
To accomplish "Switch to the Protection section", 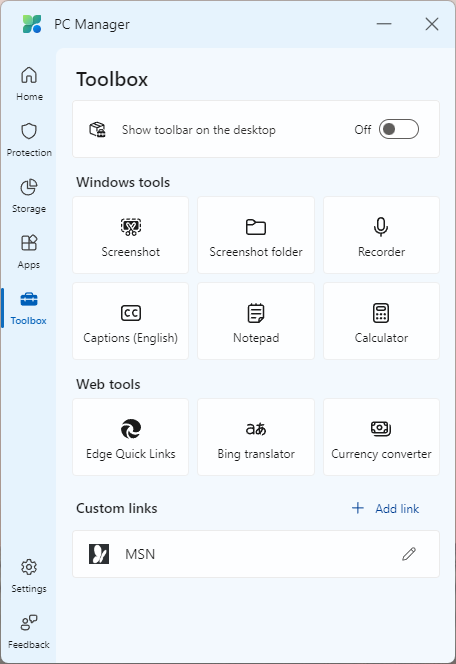I will click(x=29, y=140).
